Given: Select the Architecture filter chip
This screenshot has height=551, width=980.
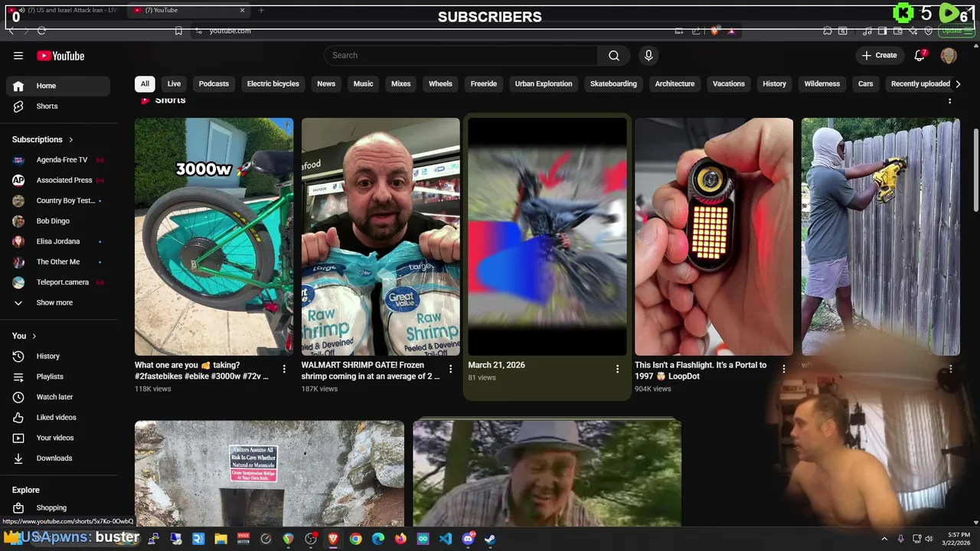Looking at the screenshot, I should 675,84.
